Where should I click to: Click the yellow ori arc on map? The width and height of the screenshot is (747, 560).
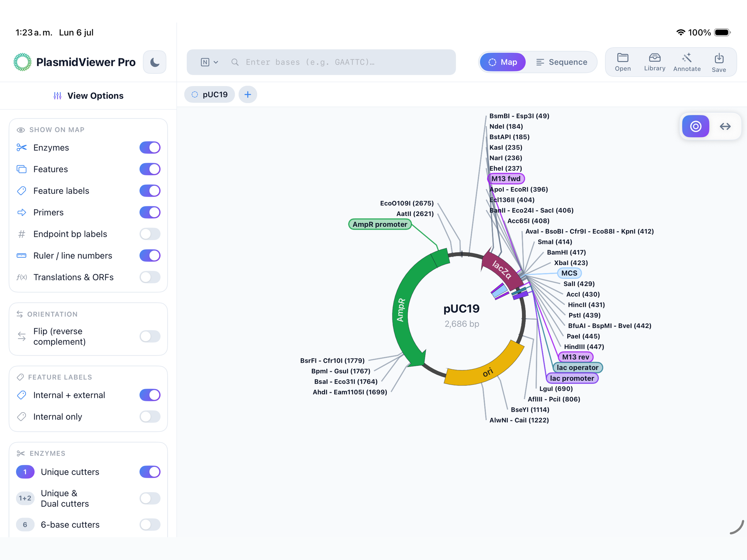[x=487, y=372]
